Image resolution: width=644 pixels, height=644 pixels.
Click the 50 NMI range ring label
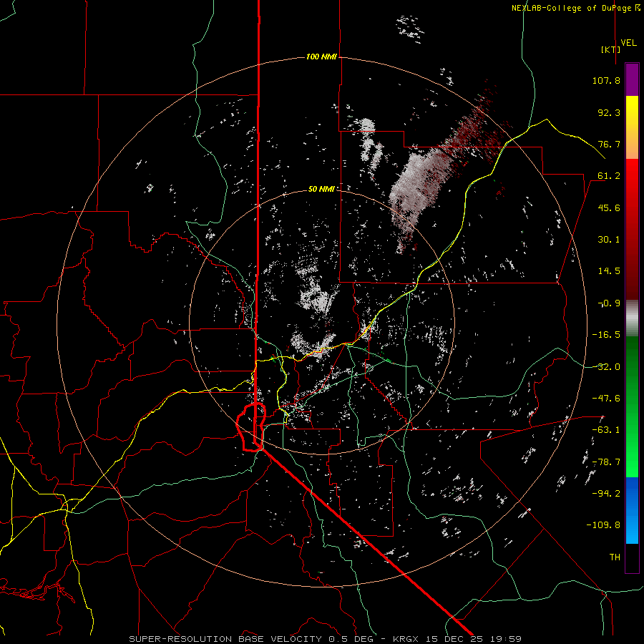(x=321, y=189)
